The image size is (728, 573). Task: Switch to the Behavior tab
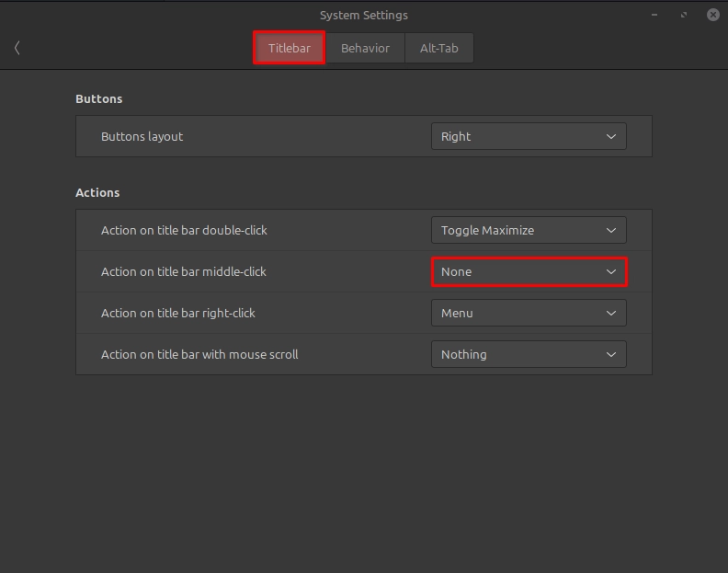coord(365,48)
